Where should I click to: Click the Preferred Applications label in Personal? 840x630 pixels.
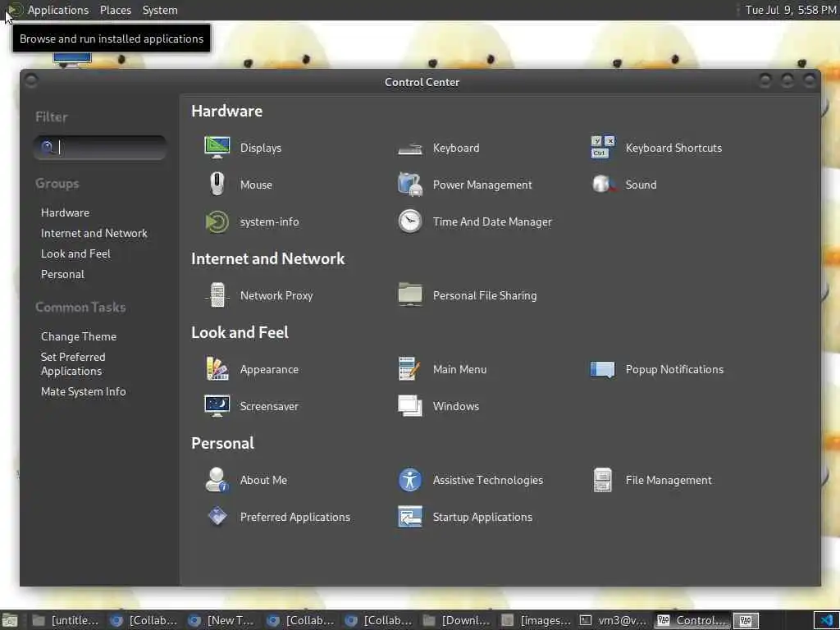click(x=294, y=518)
